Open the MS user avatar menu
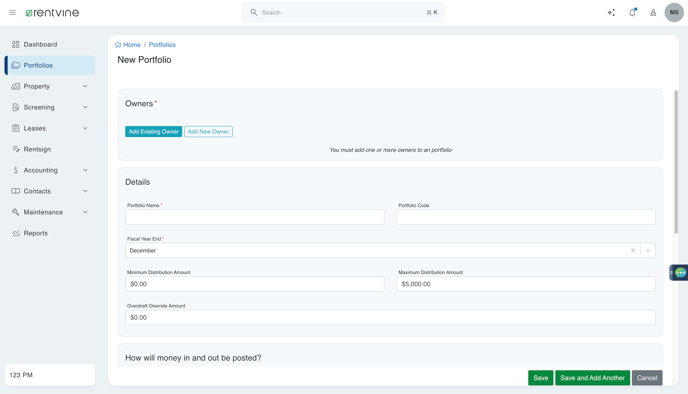 [674, 12]
